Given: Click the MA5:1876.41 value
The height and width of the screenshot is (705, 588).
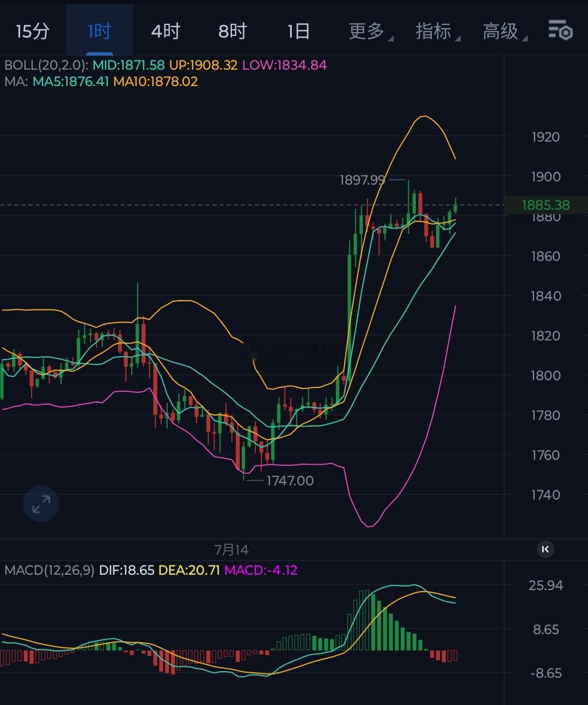Looking at the screenshot, I should 71,82.
